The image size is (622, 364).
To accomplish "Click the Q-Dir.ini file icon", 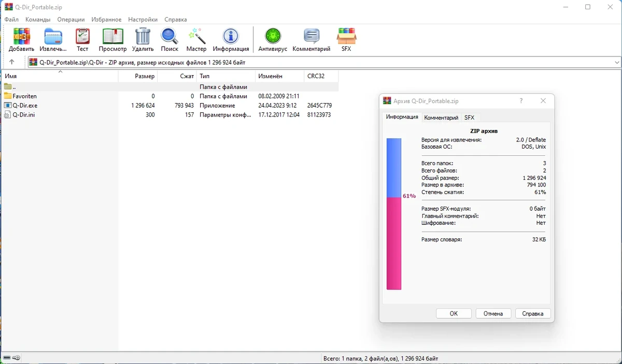I will click(x=8, y=115).
